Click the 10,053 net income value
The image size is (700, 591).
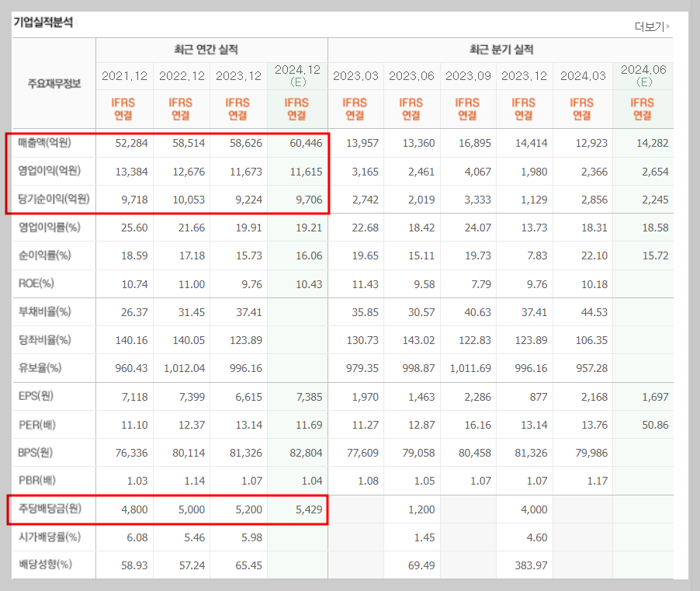(189, 200)
